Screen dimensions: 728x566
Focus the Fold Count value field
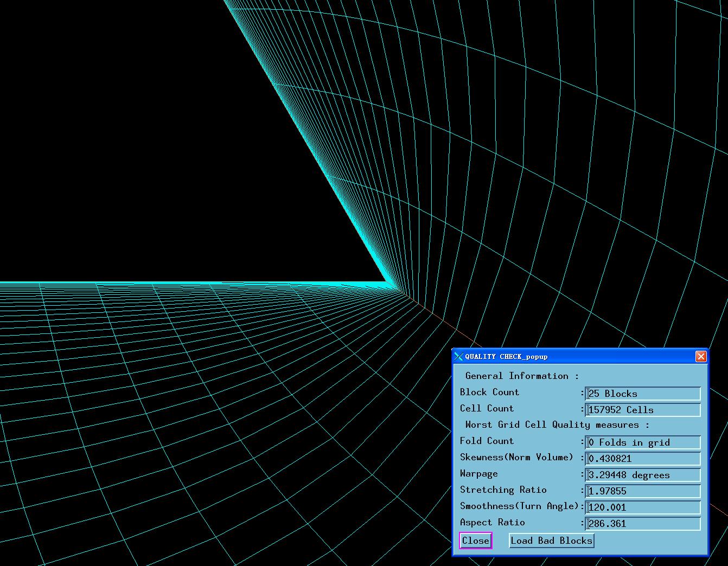[643, 442]
